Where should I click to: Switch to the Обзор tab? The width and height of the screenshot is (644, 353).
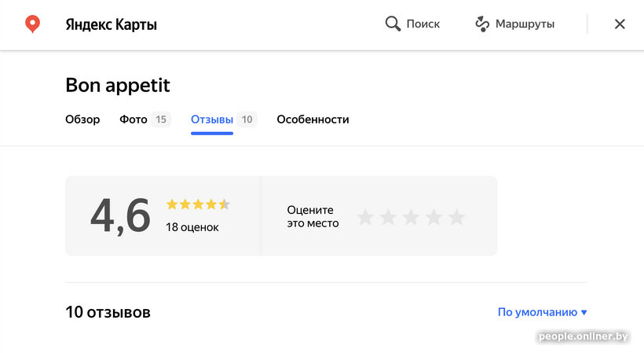(82, 120)
